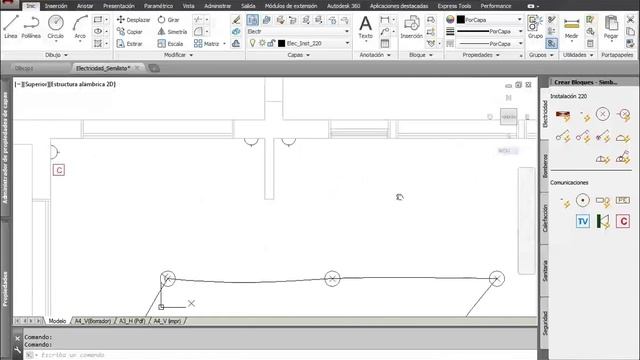Click the Pegar clipboard button
640x360 pixels.
(611, 27)
